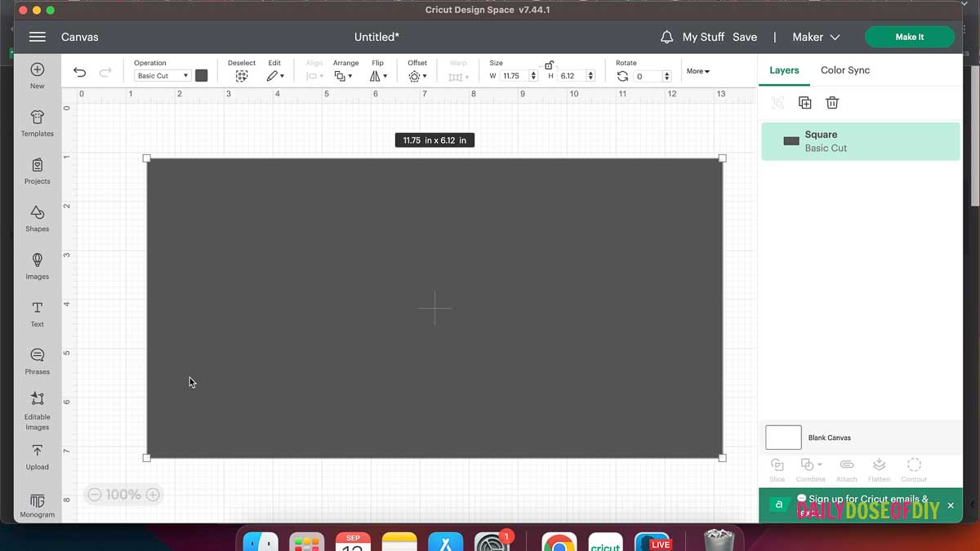Click the Upload tool

pos(38,457)
